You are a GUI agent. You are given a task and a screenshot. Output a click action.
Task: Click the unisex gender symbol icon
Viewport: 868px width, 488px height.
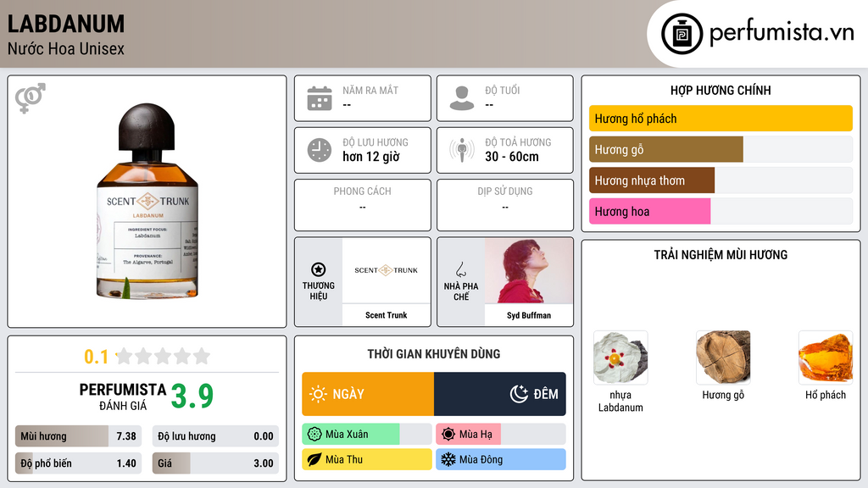(31, 98)
